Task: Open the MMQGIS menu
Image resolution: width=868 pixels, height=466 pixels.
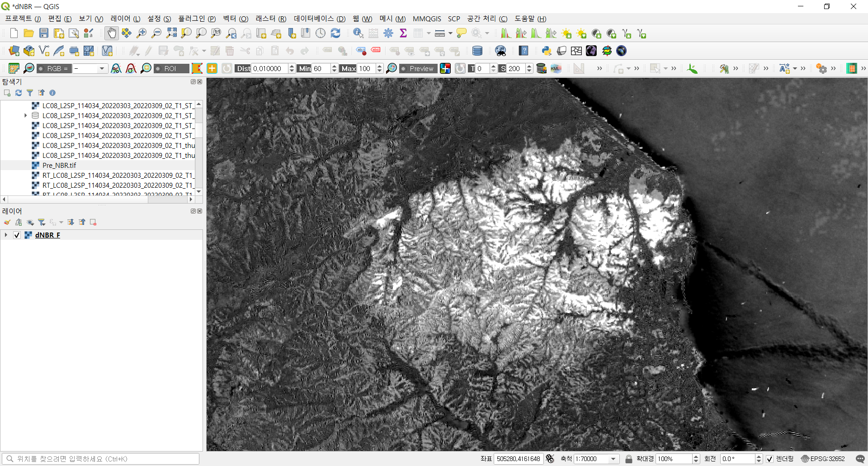Action: coord(427,19)
